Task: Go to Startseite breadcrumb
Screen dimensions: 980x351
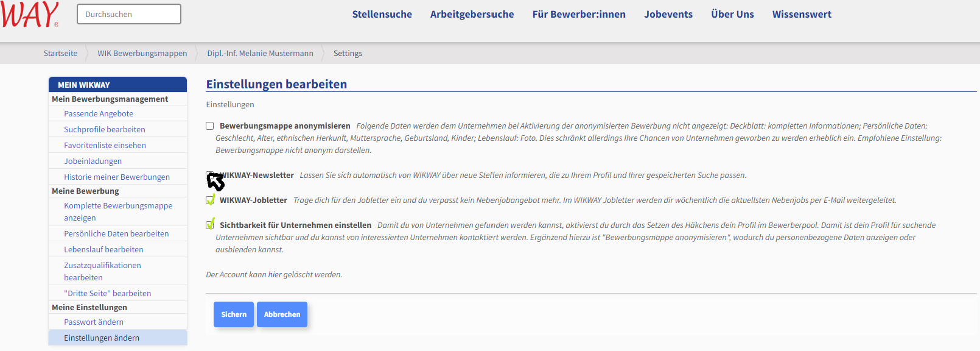Action: pos(60,54)
